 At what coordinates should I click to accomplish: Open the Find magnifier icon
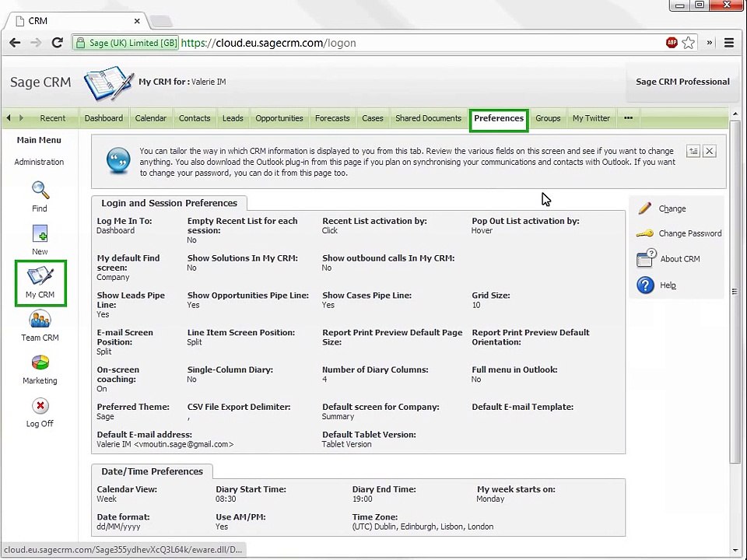click(40, 190)
